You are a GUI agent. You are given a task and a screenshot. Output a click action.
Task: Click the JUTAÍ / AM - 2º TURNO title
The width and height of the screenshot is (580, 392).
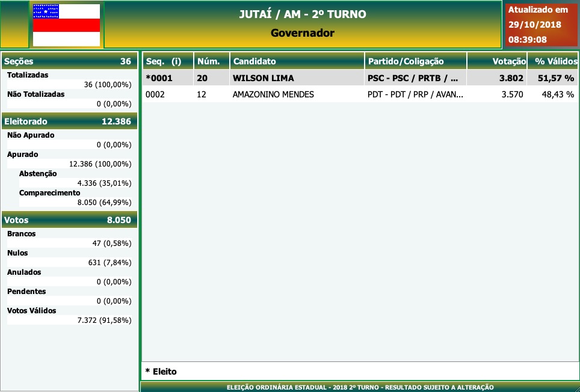click(x=302, y=14)
